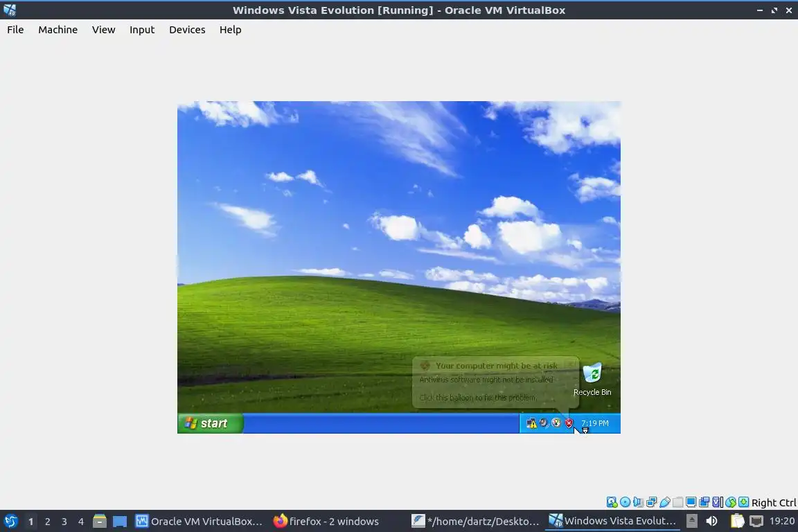The width and height of the screenshot is (798, 532).
Task: Select Windows Vista Evolut... taskbar entry
Action: [613, 521]
